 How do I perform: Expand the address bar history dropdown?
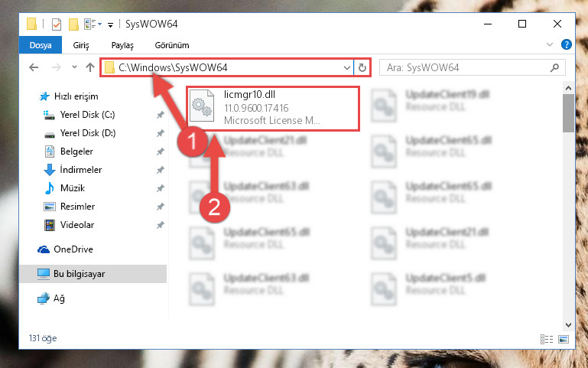click(347, 68)
